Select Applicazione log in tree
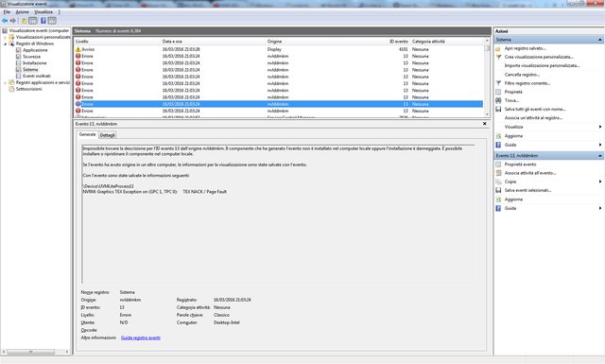 [35, 50]
